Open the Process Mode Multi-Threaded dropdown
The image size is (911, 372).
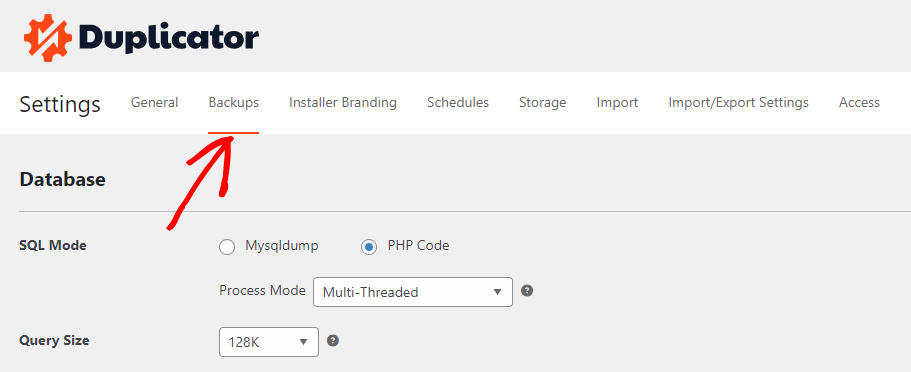[x=413, y=292]
